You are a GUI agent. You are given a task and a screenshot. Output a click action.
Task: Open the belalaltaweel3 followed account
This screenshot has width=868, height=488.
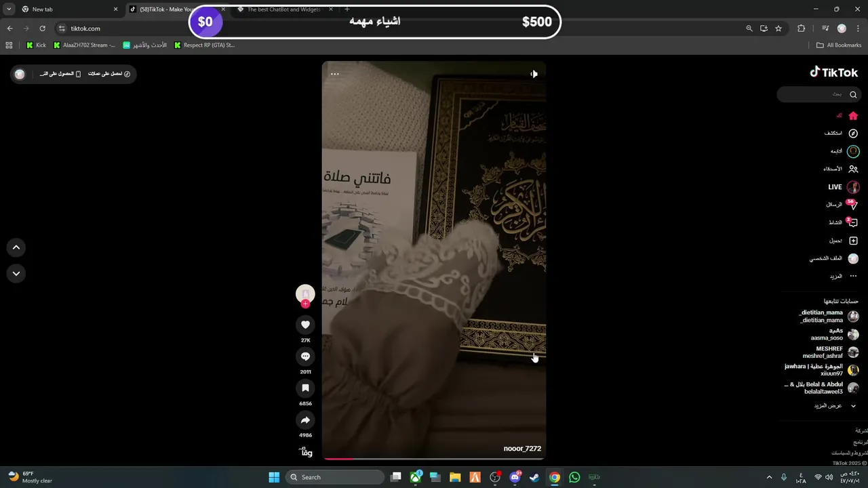click(821, 388)
